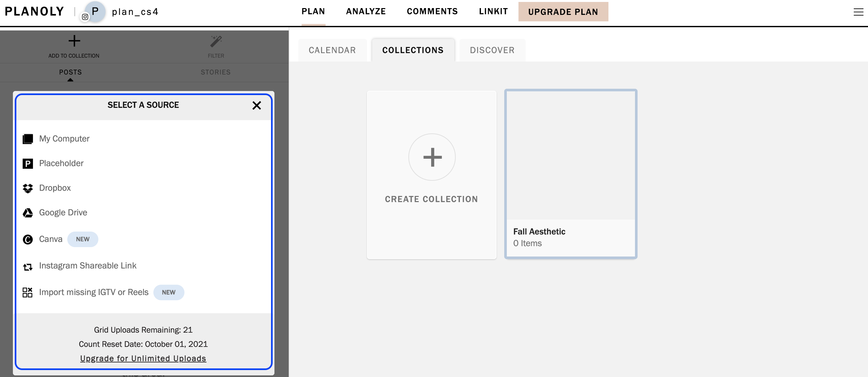Select the Stories tab
868x377 pixels.
pos(216,72)
